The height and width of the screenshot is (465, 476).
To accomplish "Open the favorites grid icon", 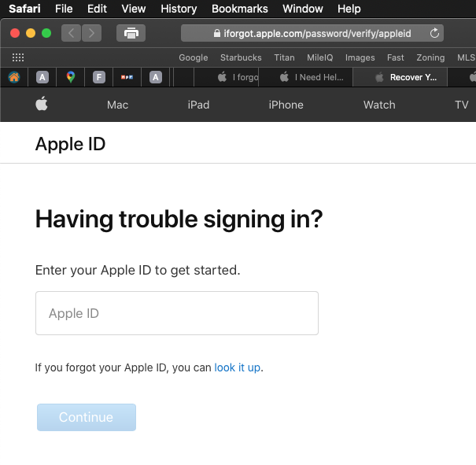I will (x=18, y=57).
